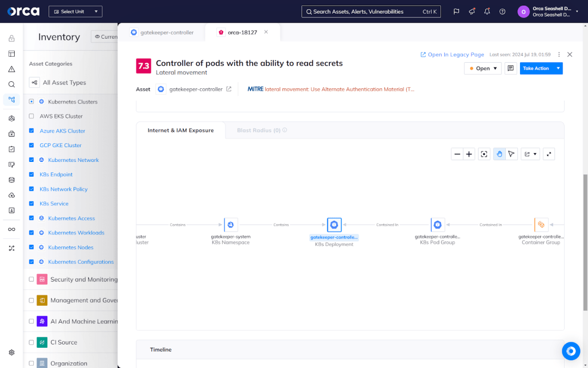Click Open In Legacy Page link
The width and height of the screenshot is (588, 368).
452,55
